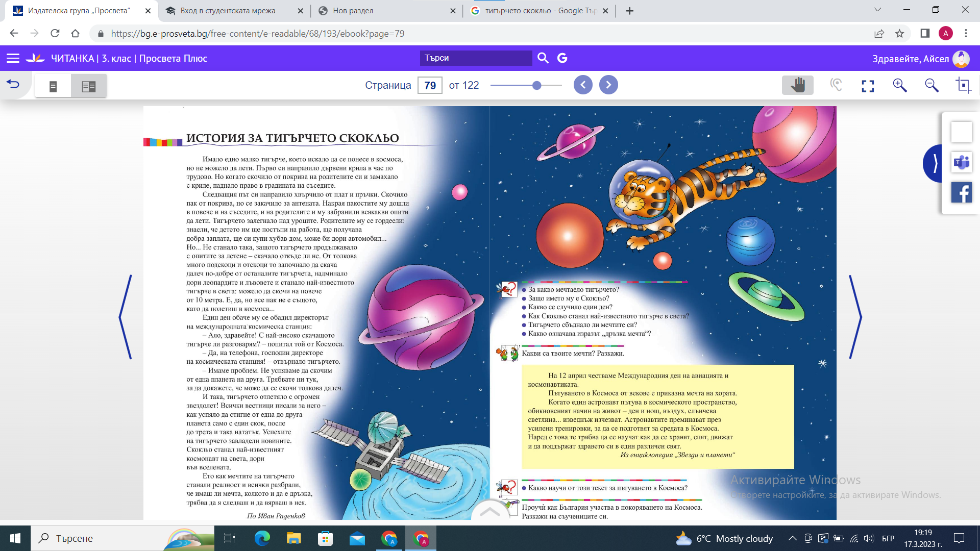980x551 pixels.
Task: Click the Търси search field
Action: pos(476,58)
